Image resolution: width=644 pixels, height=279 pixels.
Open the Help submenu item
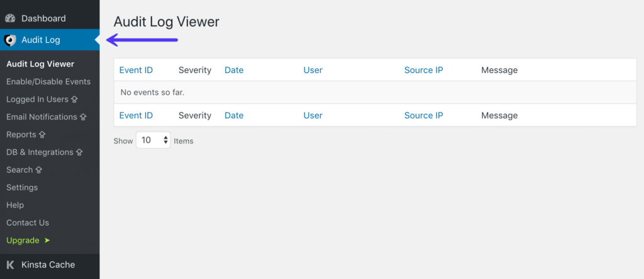[x=15, y=205]
